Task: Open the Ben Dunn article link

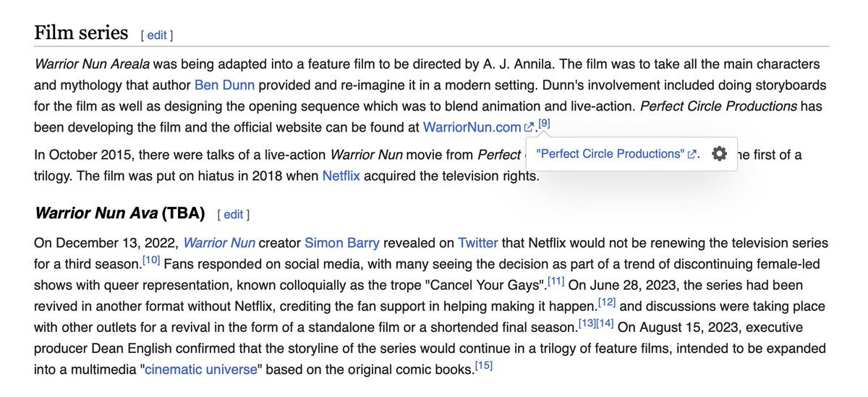Action: pos(224,85)
